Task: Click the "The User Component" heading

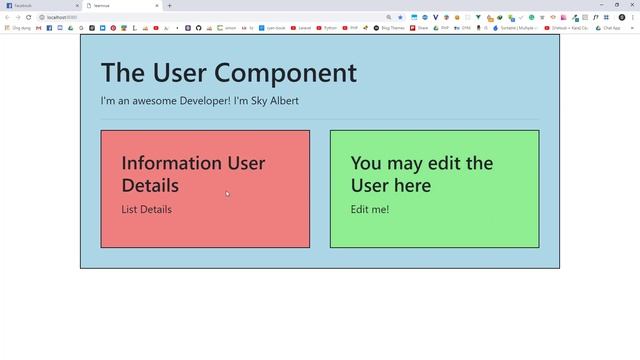Action: [x=229, y=73]
